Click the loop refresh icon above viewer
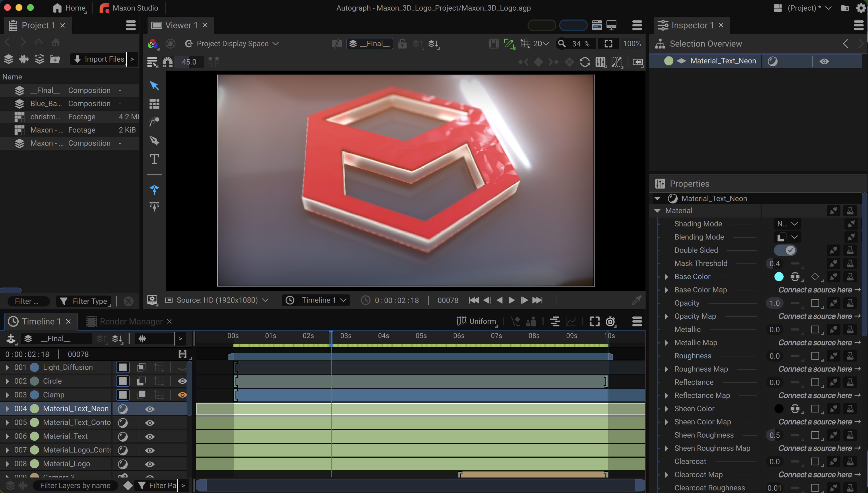The height and width of the screenshot is (493, 868). tap(584, 62)
